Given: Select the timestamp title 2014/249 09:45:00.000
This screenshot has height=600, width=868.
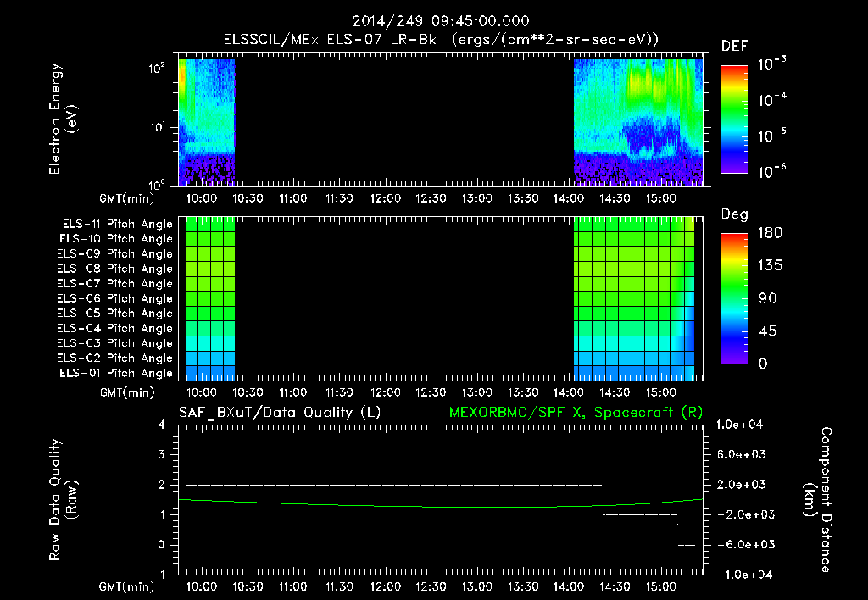Looking at the screenshot, I should coord(441,21).
